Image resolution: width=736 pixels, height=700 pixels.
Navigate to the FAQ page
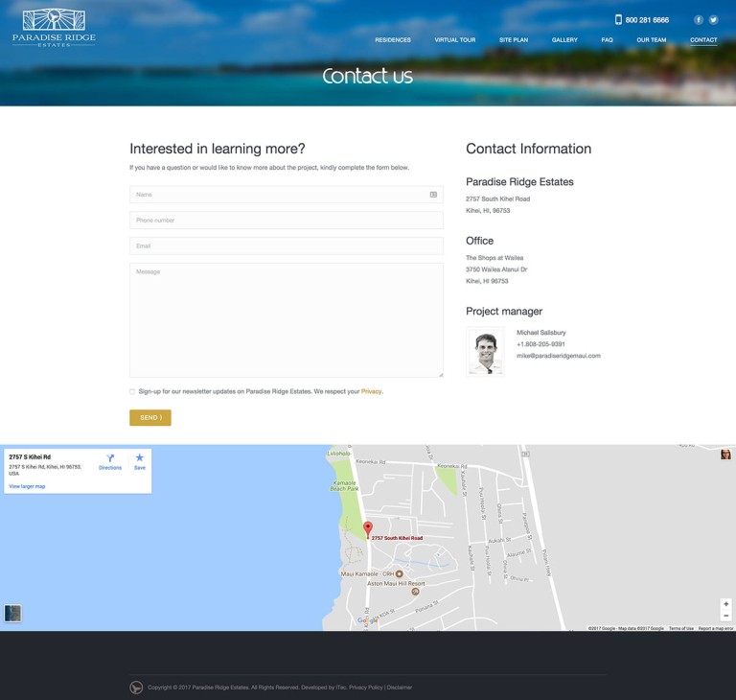[x=607, y=40]
